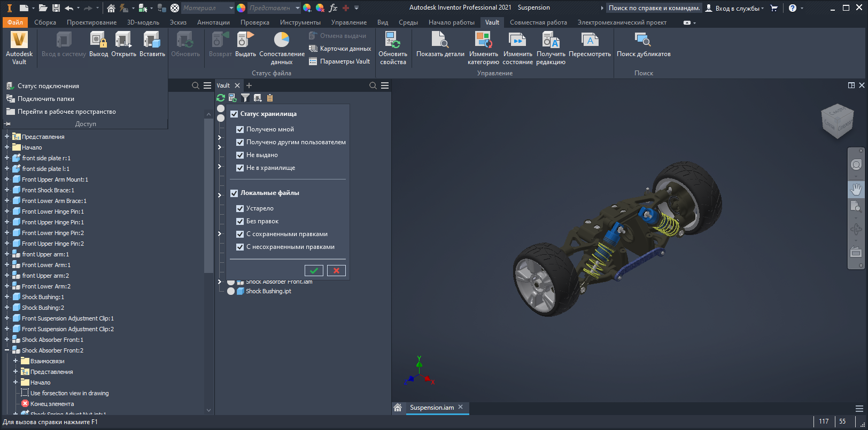Confirm filter with green checkmark button
This screenshot has height=430, width=868.
pyautogui.click(x=314, y=270)
